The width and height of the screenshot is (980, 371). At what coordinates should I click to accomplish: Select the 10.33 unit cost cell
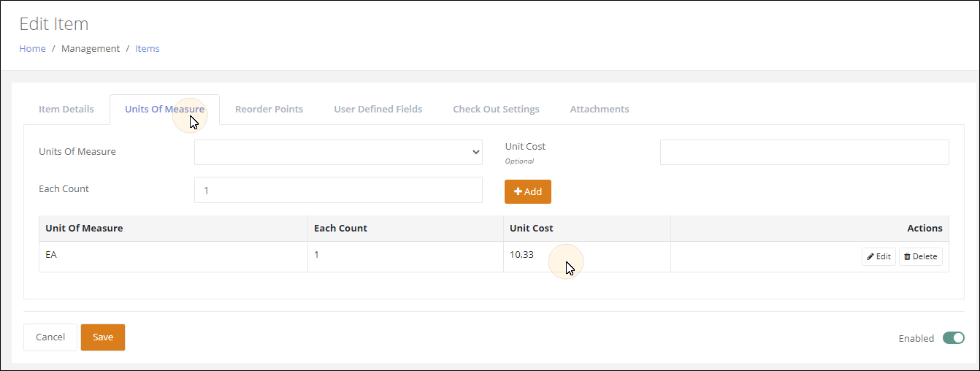[x=587, y=256]
